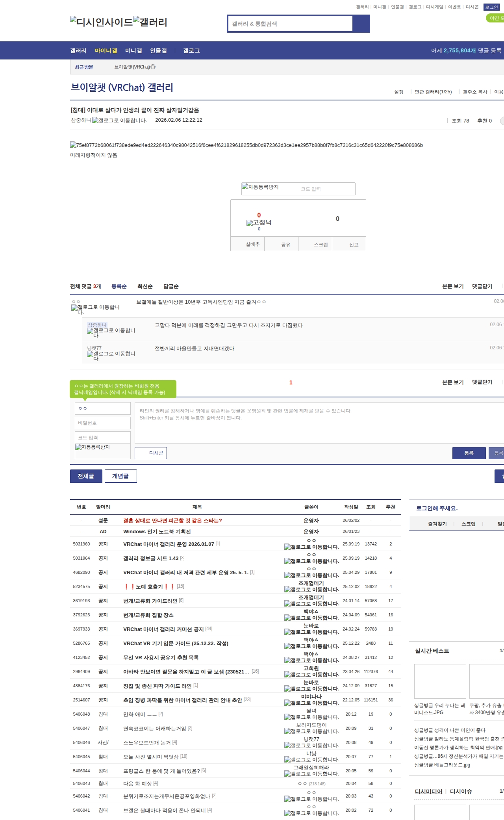504x820 pixels.
Task: Open the 디시콘 picker below the comment box
Action: (x=151, y=453)
